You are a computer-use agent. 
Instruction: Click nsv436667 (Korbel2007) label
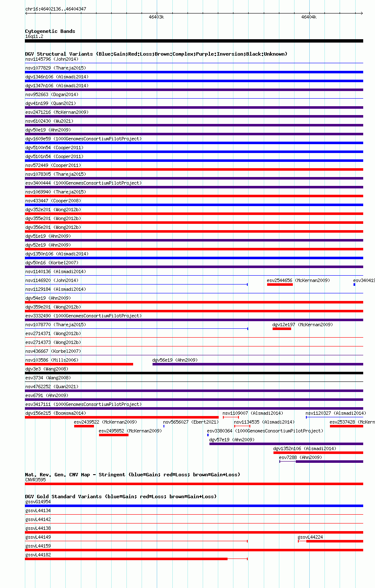[x=53, y=351]
